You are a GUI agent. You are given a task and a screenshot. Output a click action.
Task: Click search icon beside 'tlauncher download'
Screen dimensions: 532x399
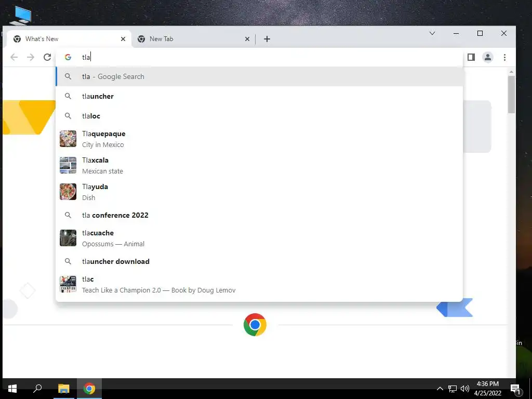tap(68, 261)
